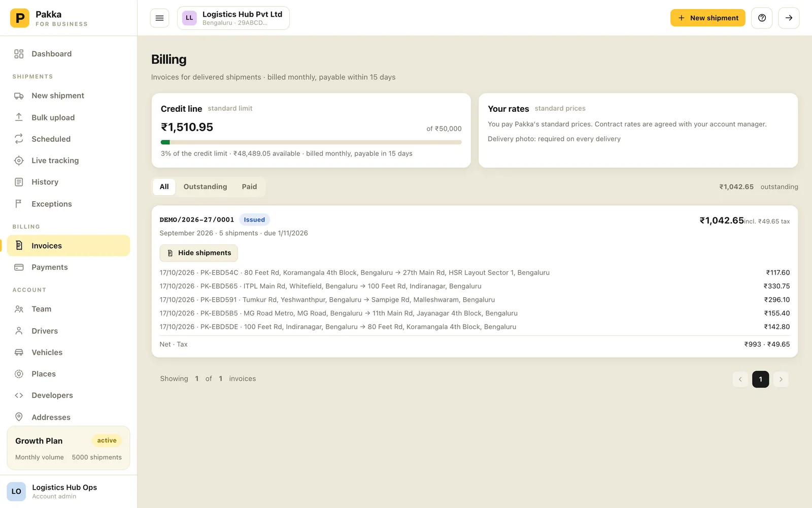
Task: Click the New shipment truck icon in sidebar
Action: click(x=19, y=96)
